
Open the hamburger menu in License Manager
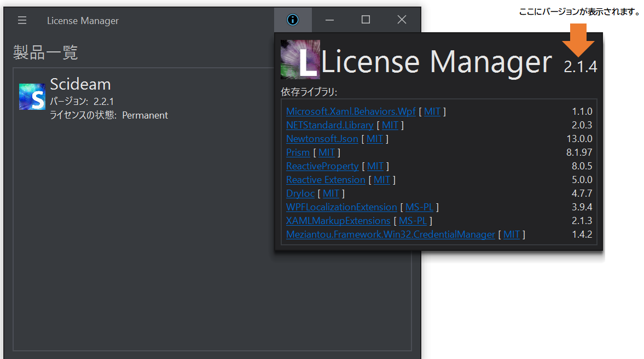(x=22, y=20)
